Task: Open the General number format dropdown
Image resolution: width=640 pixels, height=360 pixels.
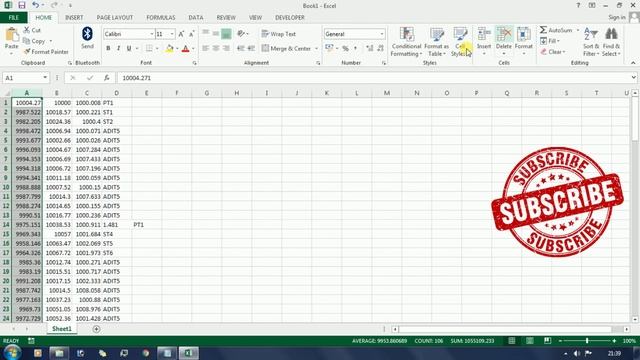Action: pos(382,34)
